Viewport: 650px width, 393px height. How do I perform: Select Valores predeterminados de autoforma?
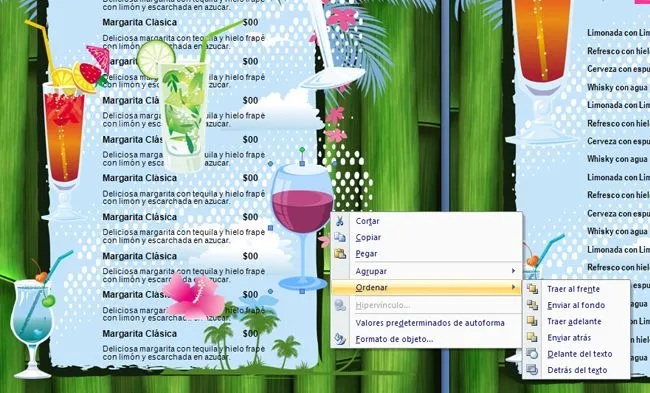click(x=426, y=323)
